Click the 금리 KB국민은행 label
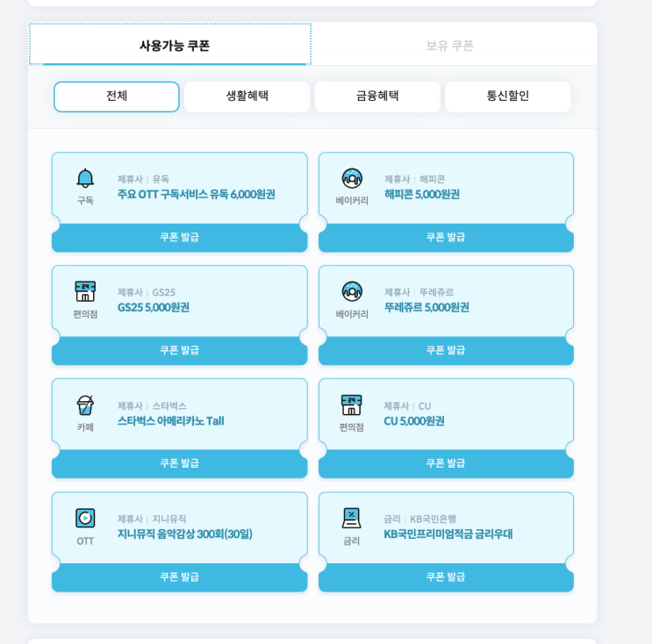The image size is (652, 644). pos(420,519)
